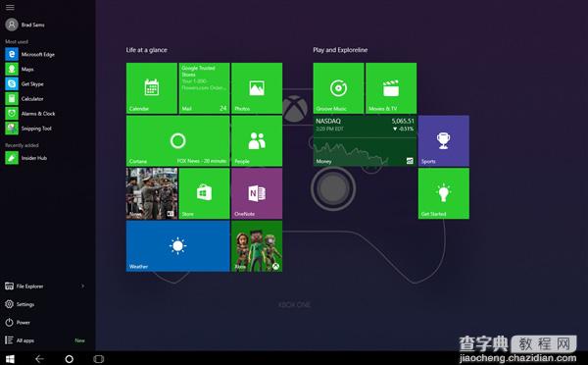This screenshot has width=588, height=365.
Task: Open the People tile
Action: tap(257, 141)
